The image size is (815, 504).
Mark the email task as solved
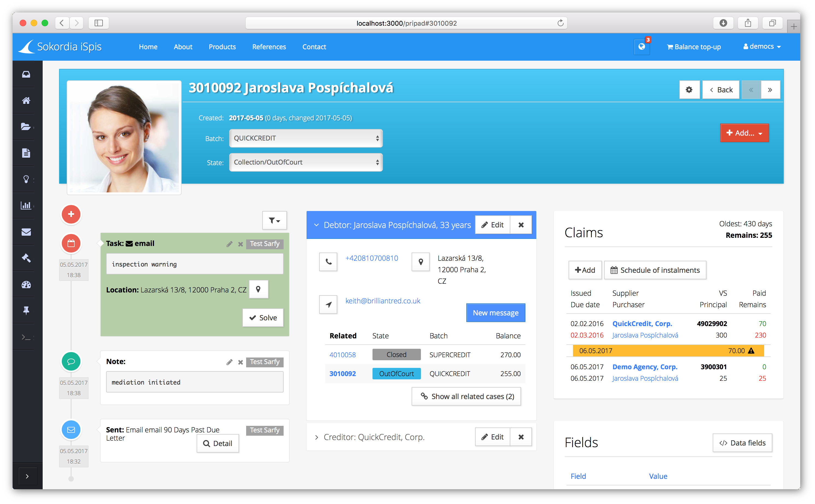pos(263,318)
